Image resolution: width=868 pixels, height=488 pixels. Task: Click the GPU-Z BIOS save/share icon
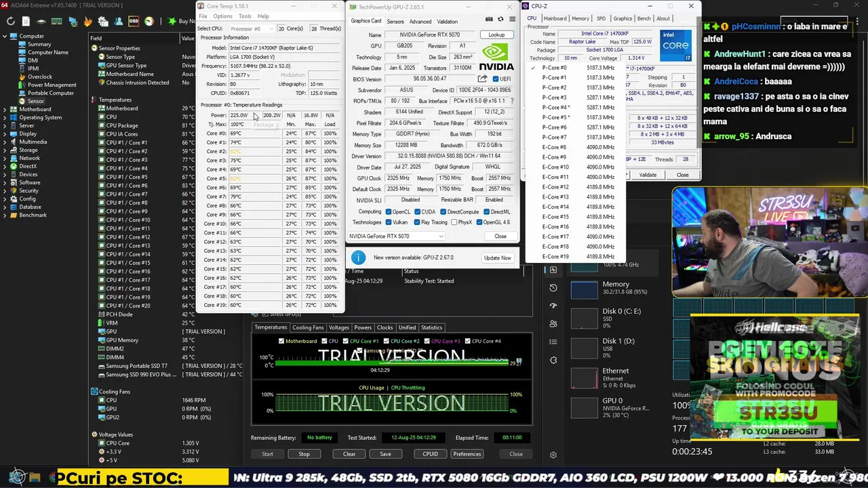[x=483, y=79]
